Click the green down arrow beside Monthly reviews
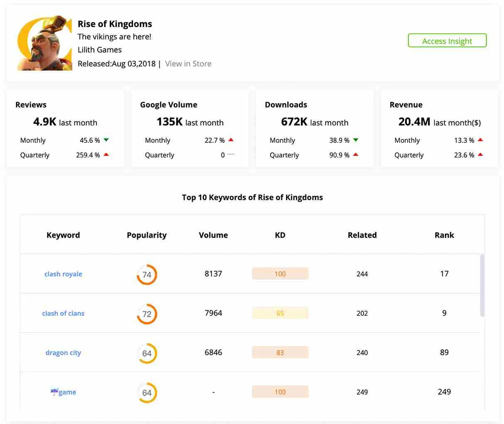 click(106, 140)
